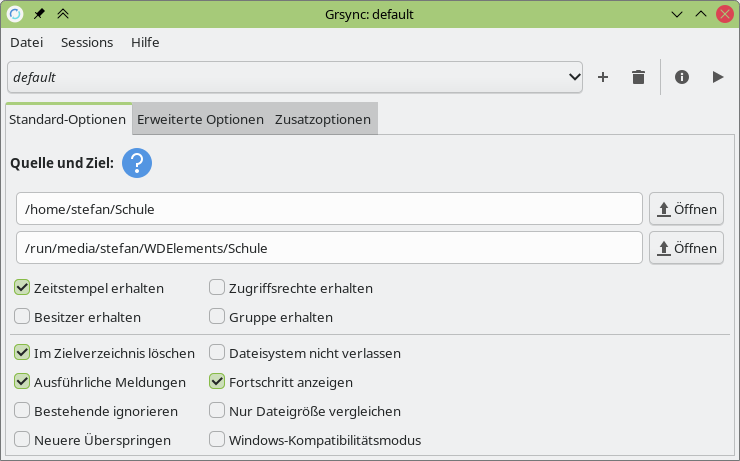Switch to Zusatzoptionen tab
This screenshot has height=461, width=740.
(x=323, y=119)
